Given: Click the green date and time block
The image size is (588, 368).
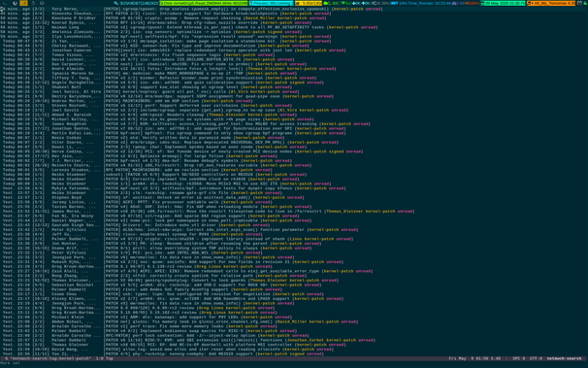Looking at the screenshot, I should [503, 3].
